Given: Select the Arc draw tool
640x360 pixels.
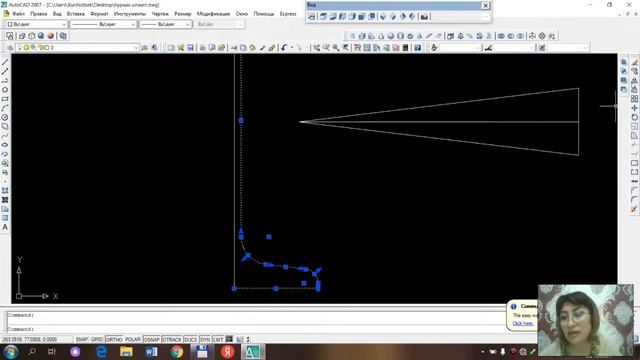Looking at the screenshot, I should 5,108.
